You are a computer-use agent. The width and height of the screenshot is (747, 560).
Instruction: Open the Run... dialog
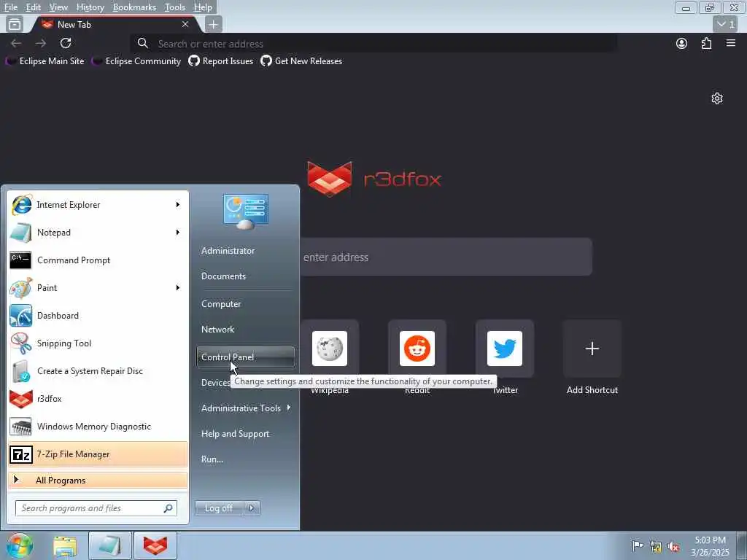(x=246, y=459)
